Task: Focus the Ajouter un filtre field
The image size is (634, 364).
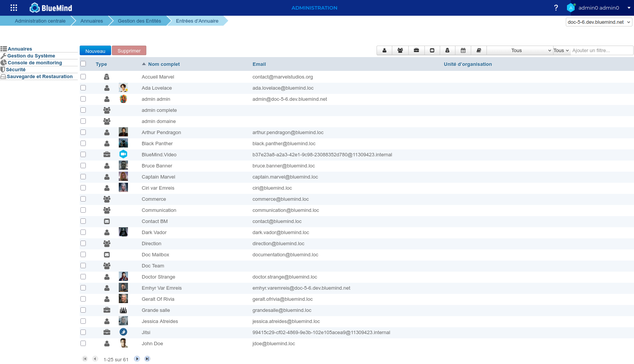Action: [x=601, y=51]
